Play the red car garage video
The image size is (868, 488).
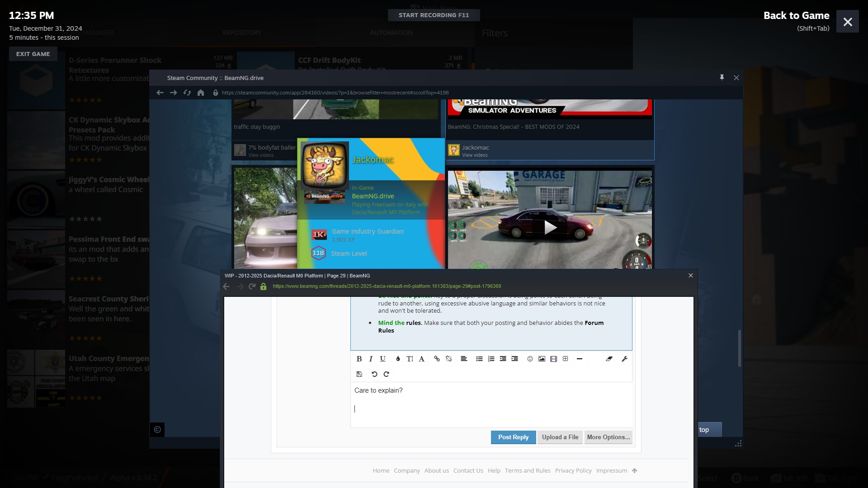(x=550, y=227)
